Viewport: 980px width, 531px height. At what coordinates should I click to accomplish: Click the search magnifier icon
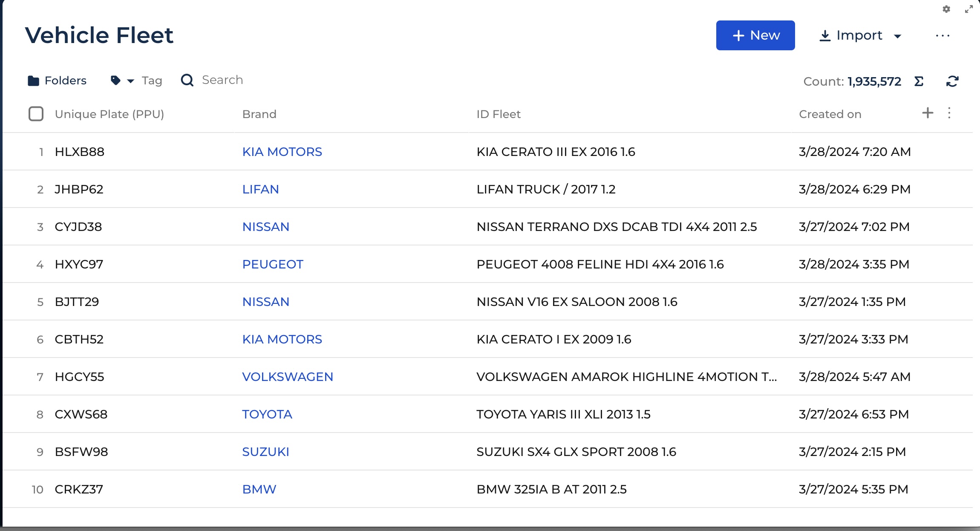(187, 80)
